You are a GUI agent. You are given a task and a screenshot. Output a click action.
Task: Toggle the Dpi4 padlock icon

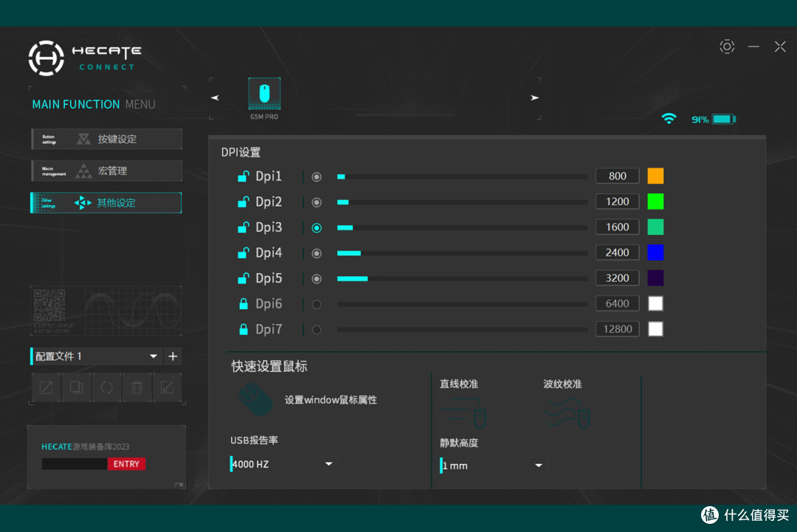pos(244,252)
